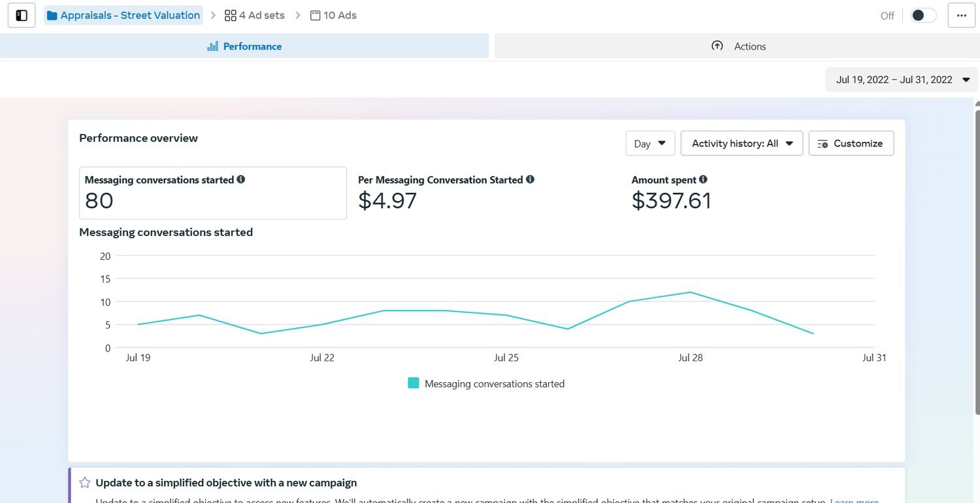
Task: Click the $397.61 amount spent value
Action: pos(671,201)
